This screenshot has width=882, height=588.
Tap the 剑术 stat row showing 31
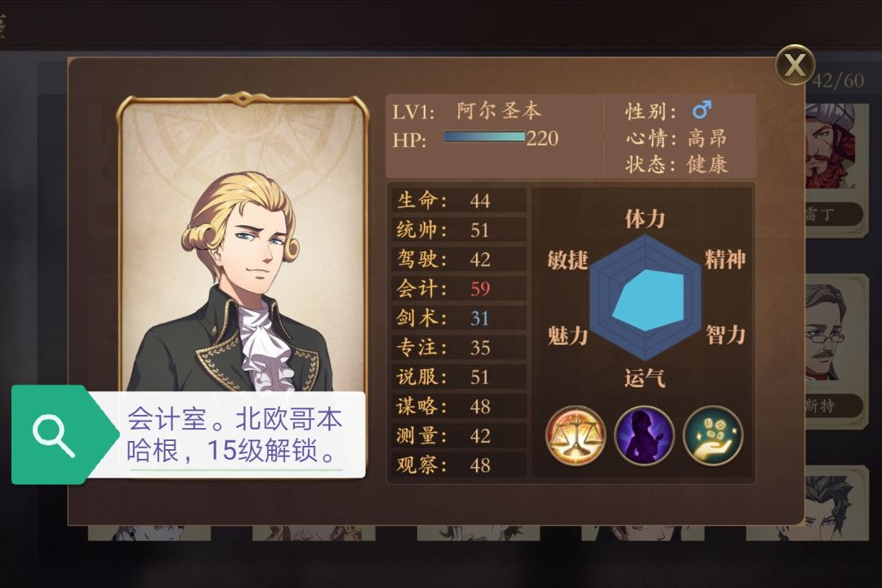click(x=458, y=318)
